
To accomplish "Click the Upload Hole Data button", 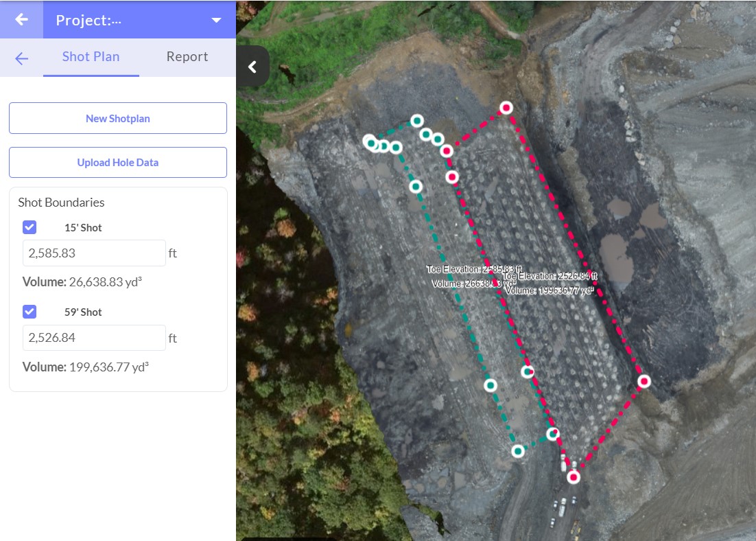I will pyautogui.click(x=117, y=163).
